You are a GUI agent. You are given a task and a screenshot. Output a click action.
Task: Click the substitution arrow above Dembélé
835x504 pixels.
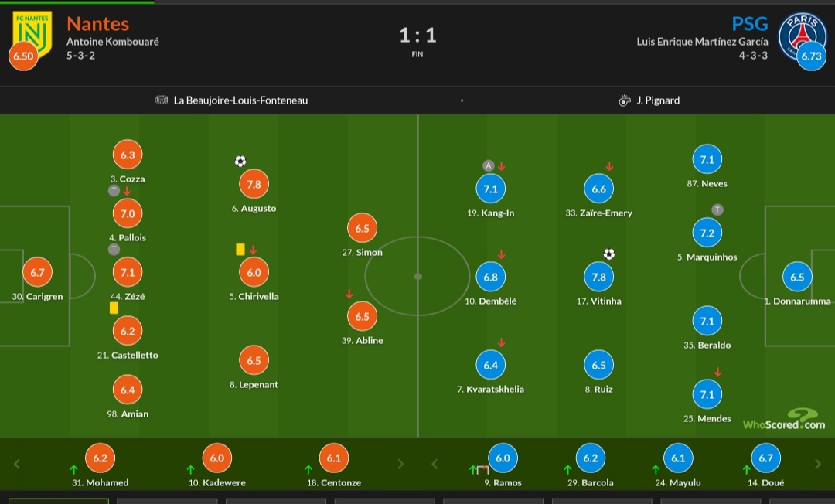coord(501,254)
